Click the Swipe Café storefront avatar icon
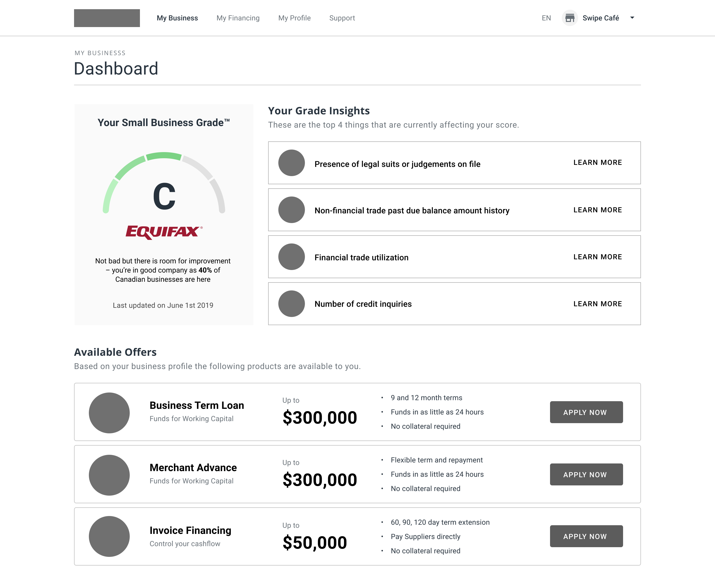The image size is (715, 588). [x=570, y=18]
